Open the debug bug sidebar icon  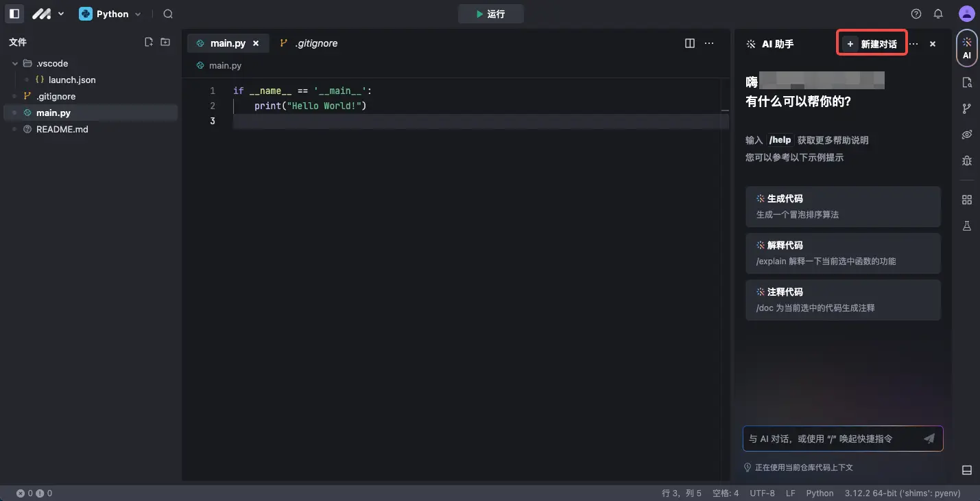click(967, 161)
